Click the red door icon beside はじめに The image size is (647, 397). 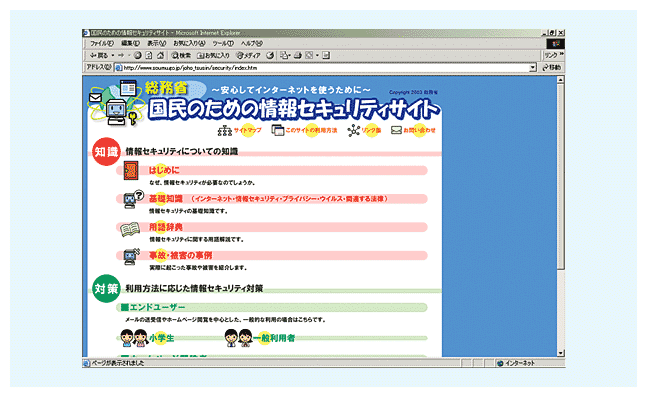click(131, 170)
